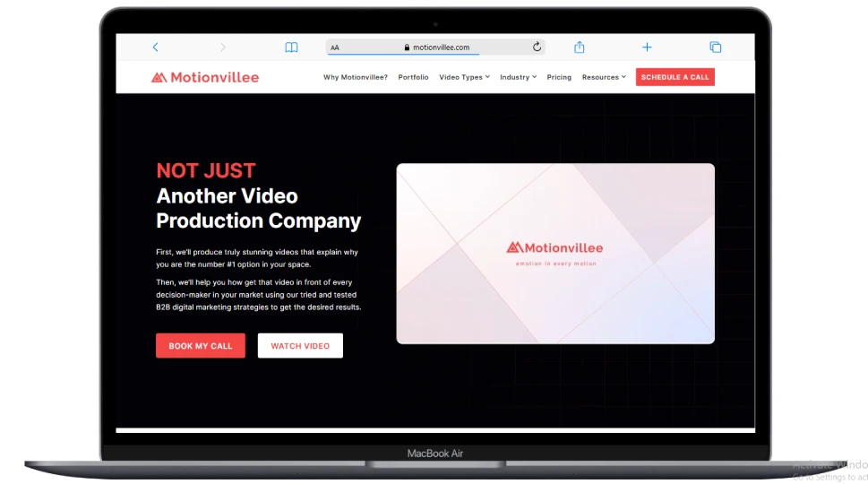Viewport: 868px width, 484px height.
Task: Click the 'Another Video Production Company' headline
Action: tap(259, 208)
